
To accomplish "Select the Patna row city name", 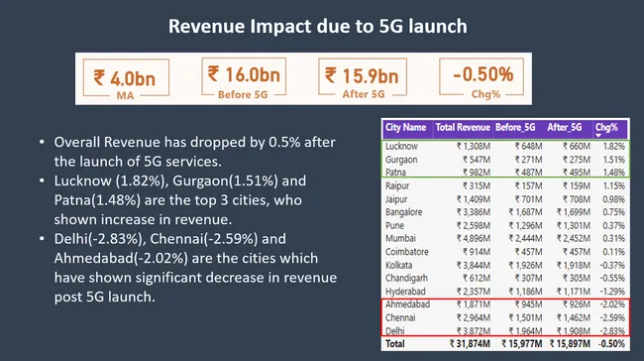I will coord(395,173).
